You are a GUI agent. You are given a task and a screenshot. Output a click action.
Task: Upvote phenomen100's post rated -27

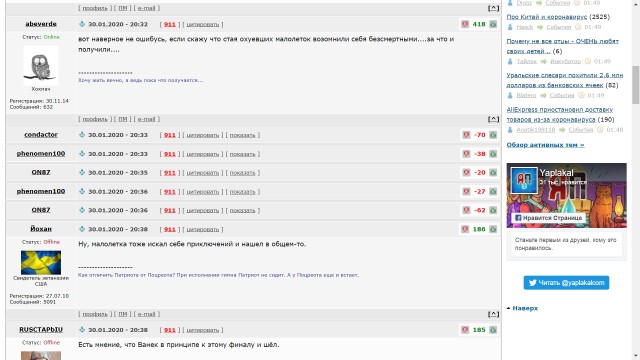[493, 191]
